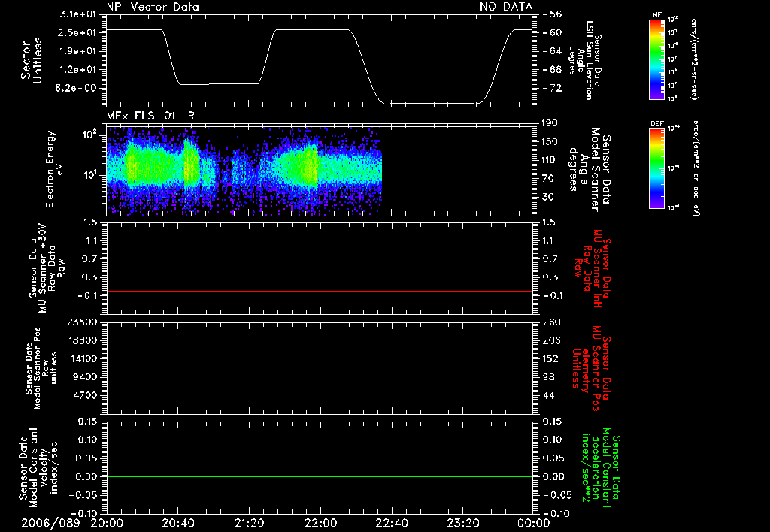Select the "ESH Sun Elevation Angle" axis title
This screenshot has width=770, height=532.
click(x=585, y=60)
